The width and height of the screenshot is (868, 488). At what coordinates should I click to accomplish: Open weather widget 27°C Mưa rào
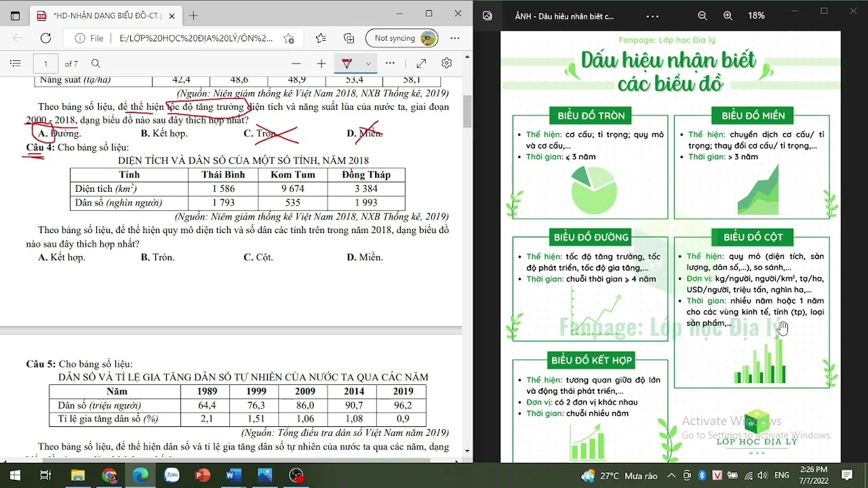coord(619,476)
